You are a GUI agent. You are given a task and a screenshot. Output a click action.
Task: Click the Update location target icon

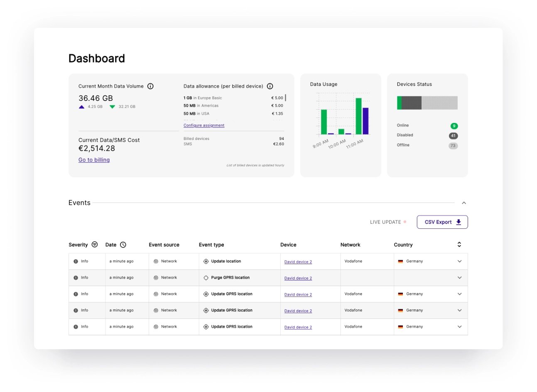coord(206,261)
